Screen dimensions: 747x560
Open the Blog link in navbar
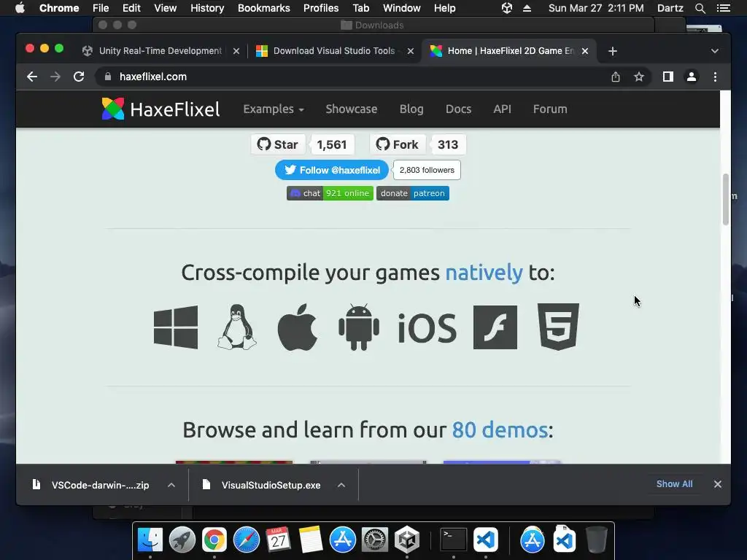(411, 109)
